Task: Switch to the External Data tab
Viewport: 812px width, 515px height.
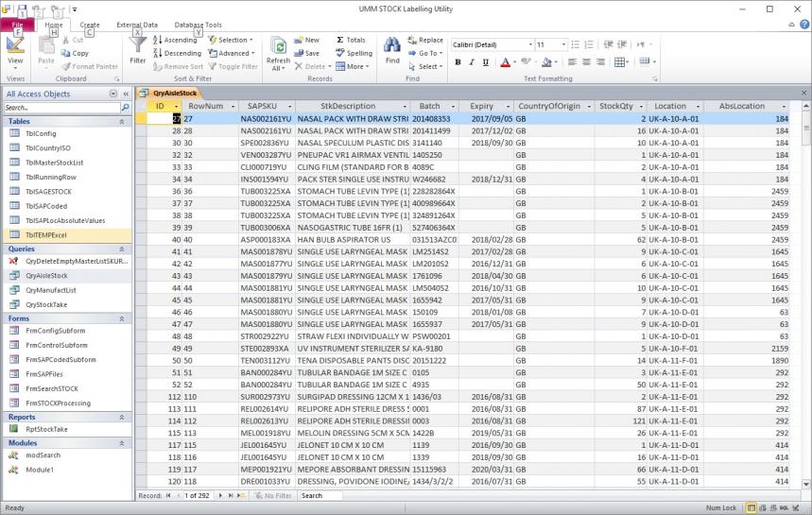Action: 137,25
